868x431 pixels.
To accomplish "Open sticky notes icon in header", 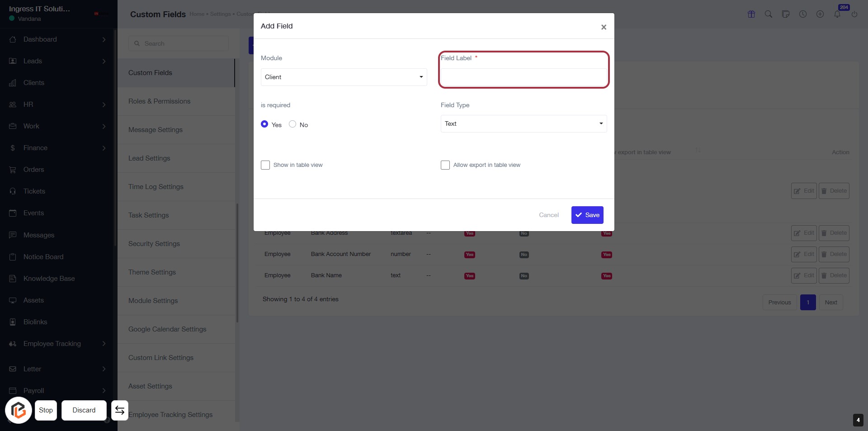I will coord(786,14).
